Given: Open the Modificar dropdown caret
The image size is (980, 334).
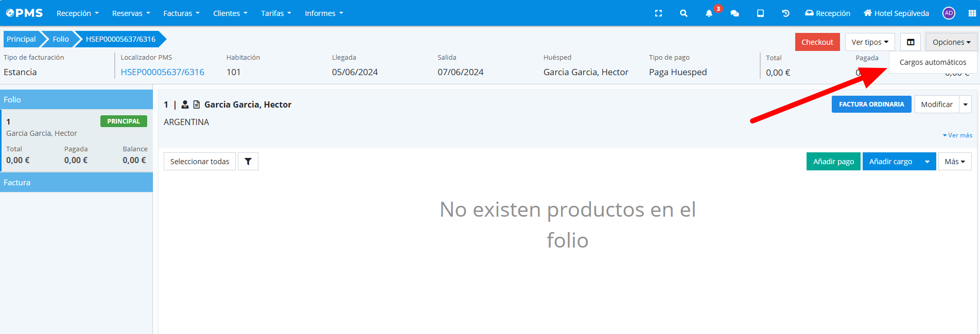Looking at the screenshot, I should coord(966,104).
